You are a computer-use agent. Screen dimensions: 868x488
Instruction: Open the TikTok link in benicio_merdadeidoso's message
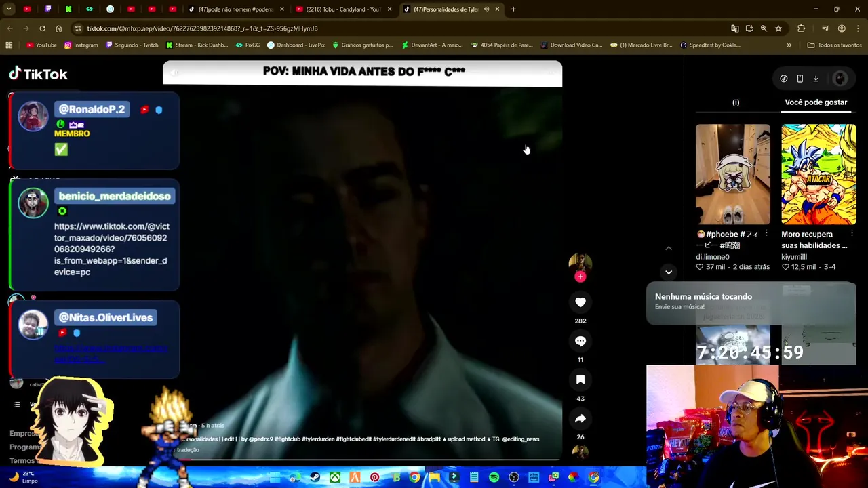(x=111, y=249)
